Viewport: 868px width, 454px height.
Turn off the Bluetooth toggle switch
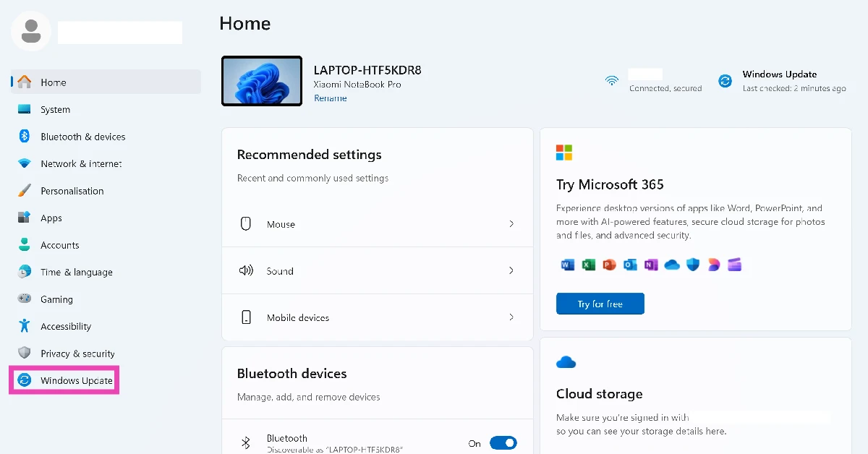(503, 443)
